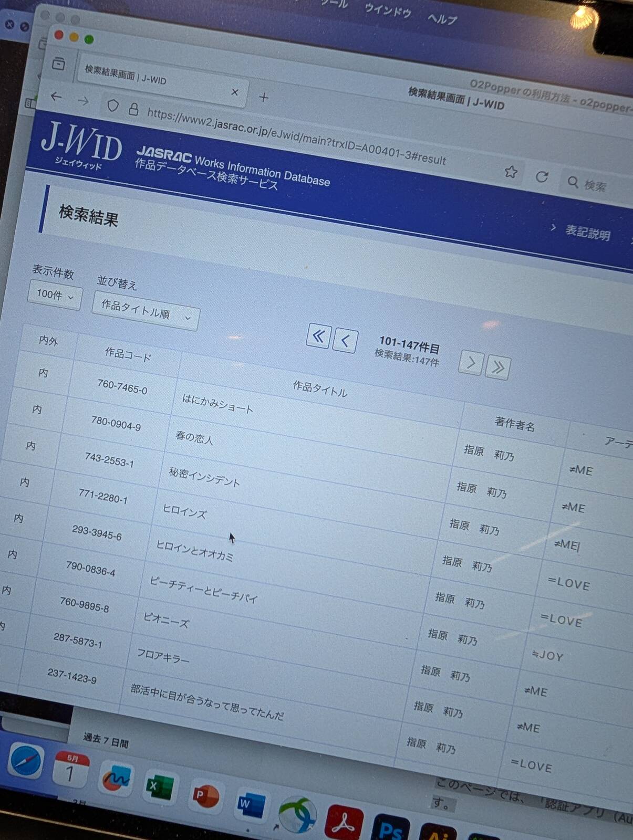The height and width of the screenshot is (840, 633).
Task: Open the ヘルプ menu in the menu bar
Action: [442, 18]
